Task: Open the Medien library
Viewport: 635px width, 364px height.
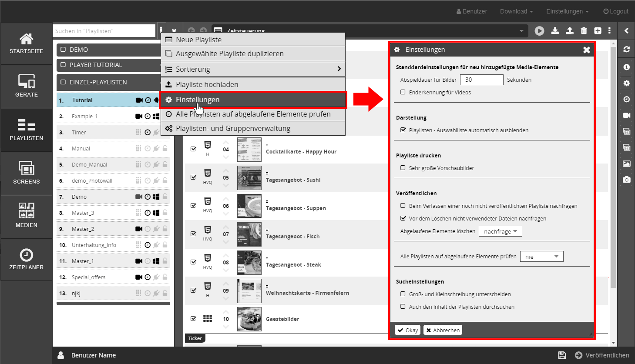Action: point(27,216)
